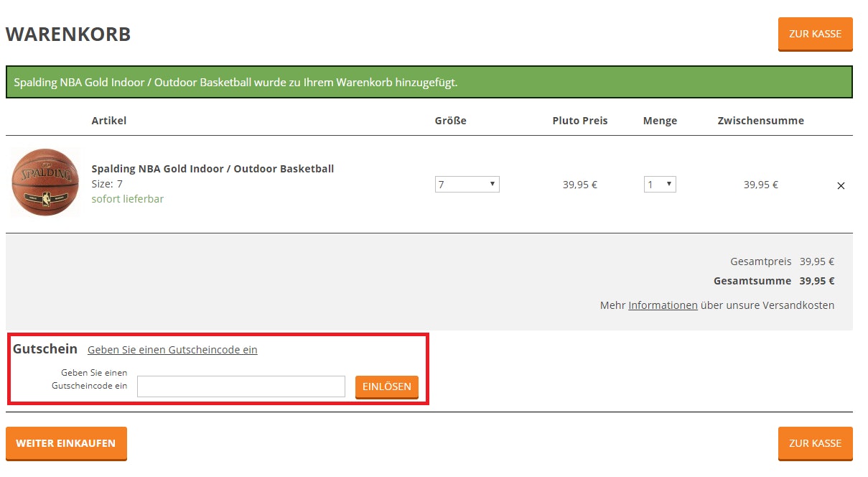Focus the Gutscheincode input field
Screen dimensions: 868x477
pyautogui.click(x=241, y=386)
